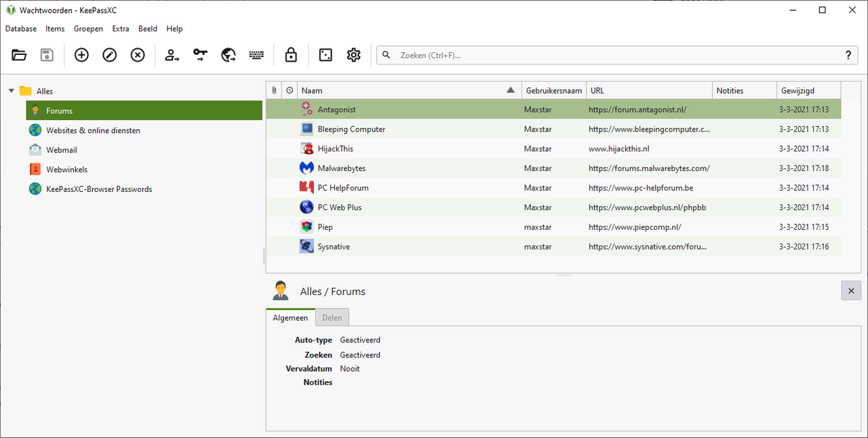The width and height of the screenshot is (868, 438).
Task: Click the PC HelpForum entry icon
Action: tap(307, 188)
